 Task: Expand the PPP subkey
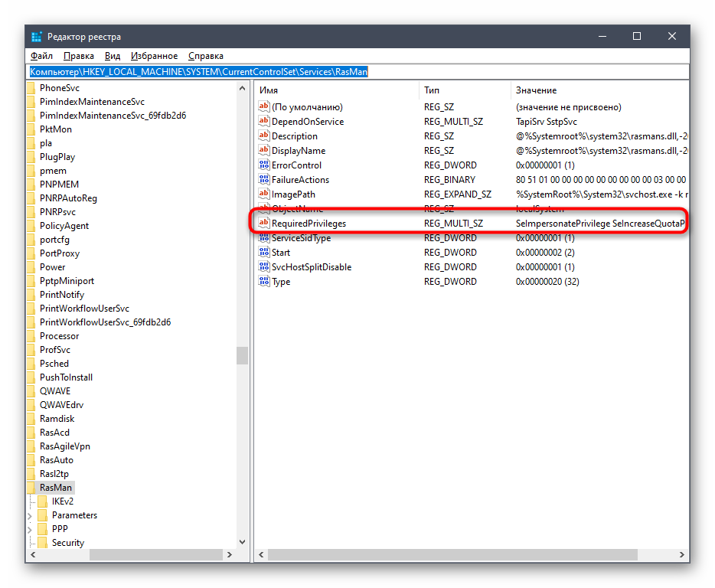[x=31, y=529]
